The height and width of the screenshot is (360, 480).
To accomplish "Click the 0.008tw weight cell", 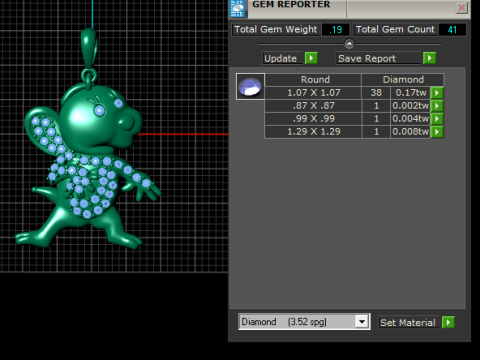I will pos(410,132).
